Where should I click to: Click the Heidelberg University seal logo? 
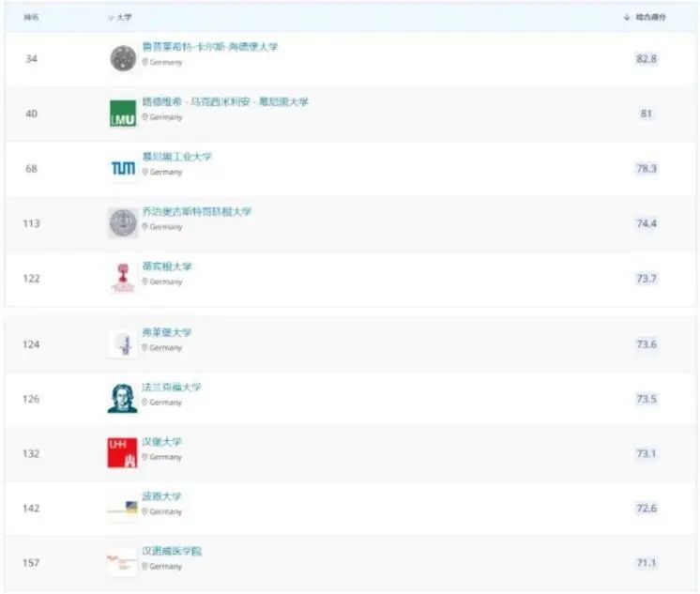click(123, 58)
